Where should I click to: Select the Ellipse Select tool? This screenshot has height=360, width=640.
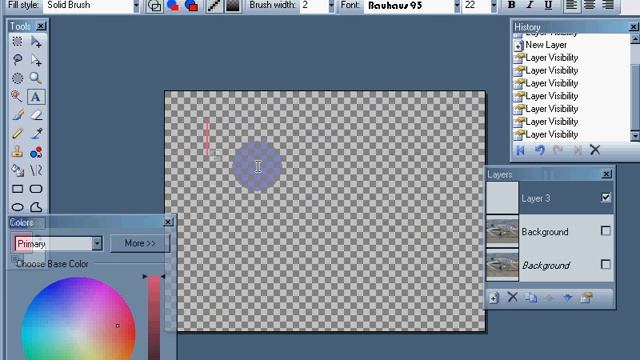point(17,78)
